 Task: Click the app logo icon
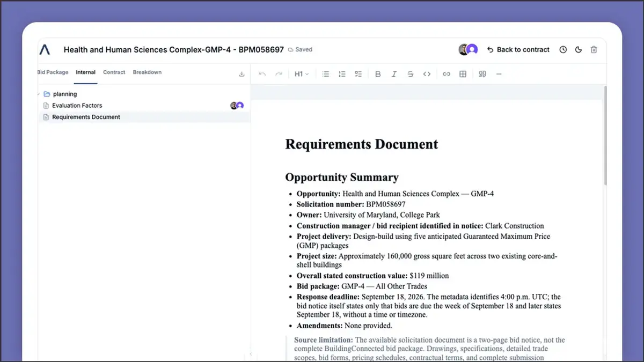45,49
